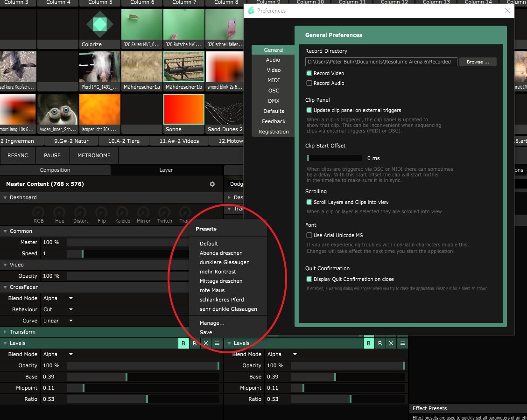Open hamburger menu on right Levels effect
Viewport: 527px width, 420px height.
click(402, 343)
